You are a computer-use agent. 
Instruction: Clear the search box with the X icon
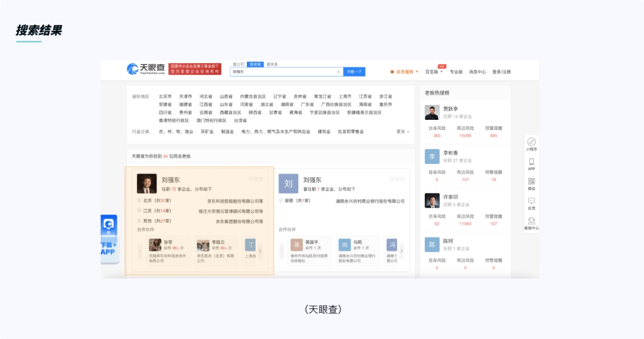338,71
